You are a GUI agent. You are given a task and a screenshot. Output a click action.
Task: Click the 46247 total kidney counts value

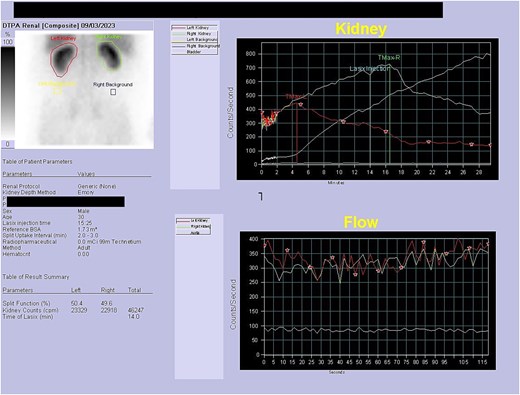click(136, 310)
